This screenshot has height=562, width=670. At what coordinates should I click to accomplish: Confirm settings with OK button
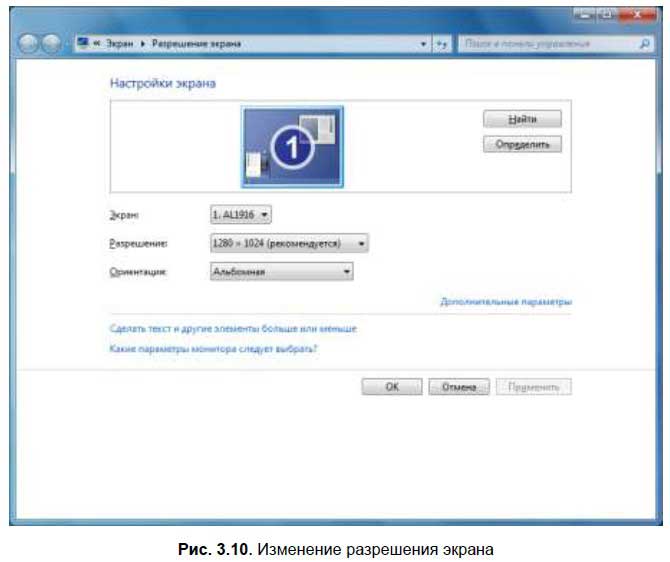tap(392, 387)
